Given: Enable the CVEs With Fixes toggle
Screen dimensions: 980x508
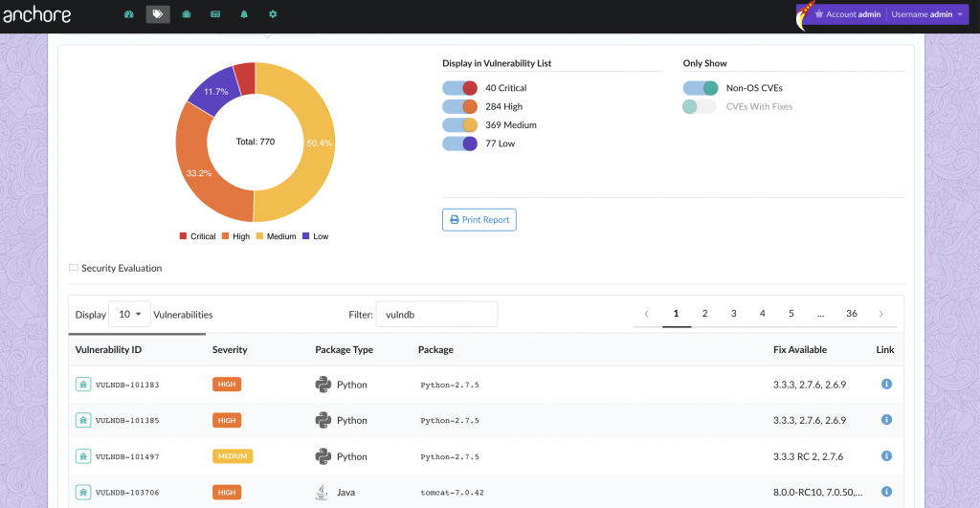Looking at the screenshot, I should [x=699, y=107].
